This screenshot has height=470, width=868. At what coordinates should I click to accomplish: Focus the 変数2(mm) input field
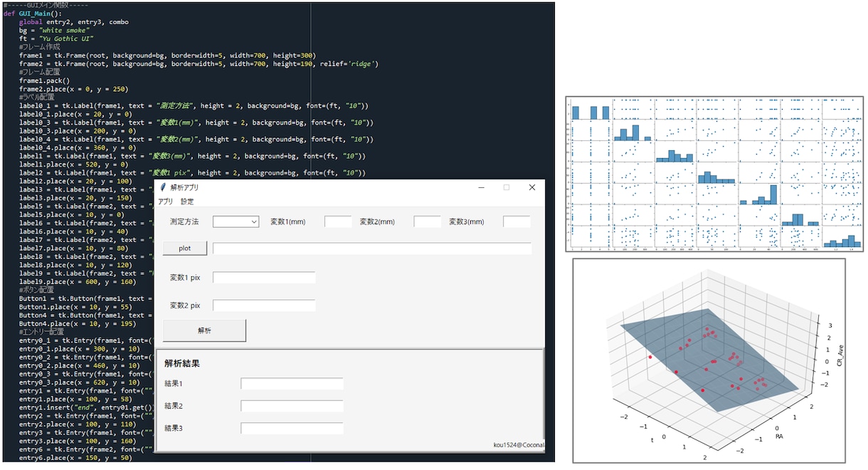point(427,221)
